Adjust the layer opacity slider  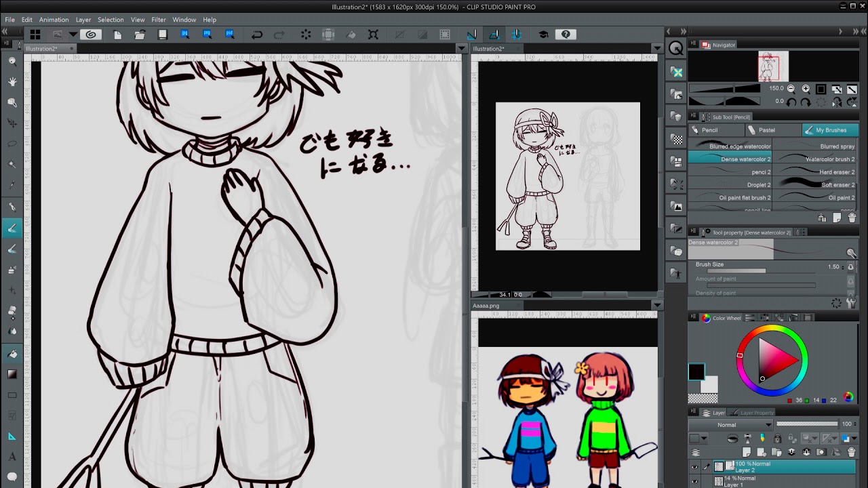tap(807, 424)
